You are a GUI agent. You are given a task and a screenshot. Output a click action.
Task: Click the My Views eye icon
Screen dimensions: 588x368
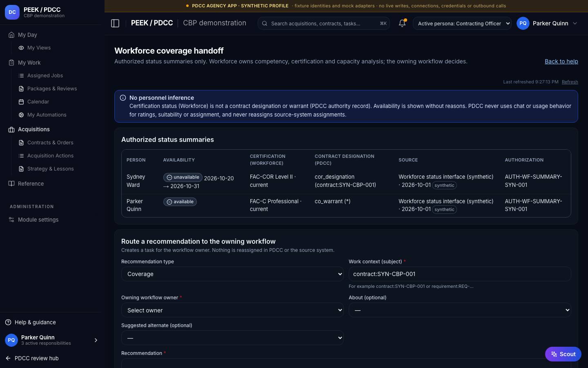click(x=21, y=48)
